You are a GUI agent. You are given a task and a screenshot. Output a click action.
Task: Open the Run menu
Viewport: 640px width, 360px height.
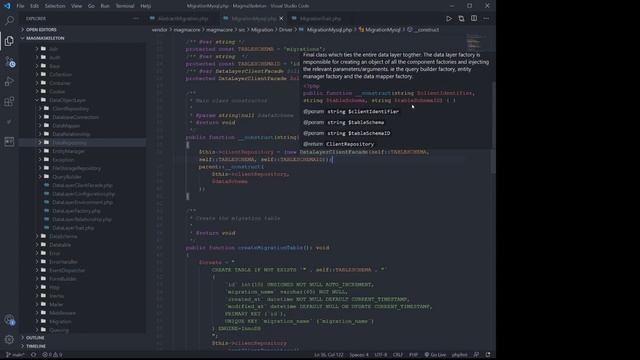105,6
